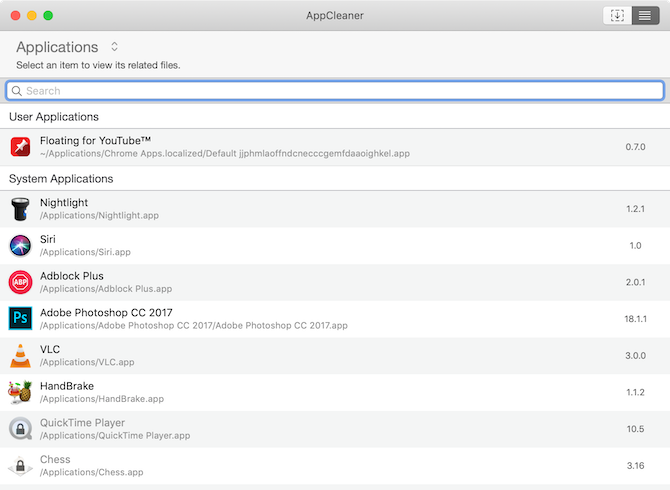Screen dimensions: 670x490
Task: Click the locked Chess app icon
Action: coord(21,465)
